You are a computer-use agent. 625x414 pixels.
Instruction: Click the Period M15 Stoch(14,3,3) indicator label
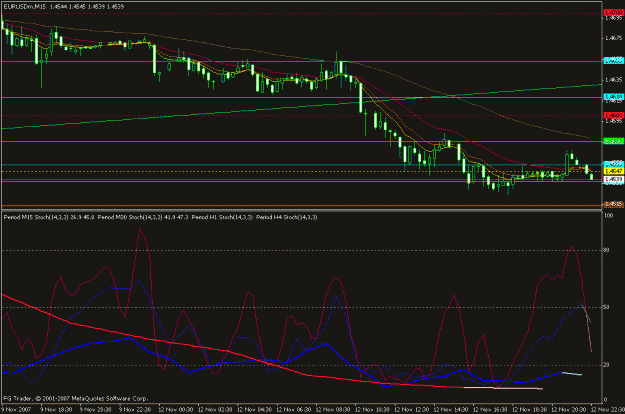tap(36, 217)
